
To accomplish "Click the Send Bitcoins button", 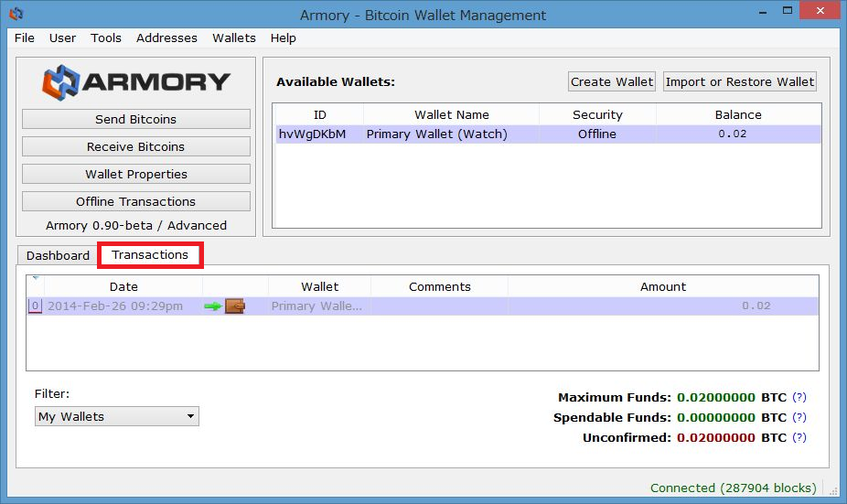I will 136,120.
